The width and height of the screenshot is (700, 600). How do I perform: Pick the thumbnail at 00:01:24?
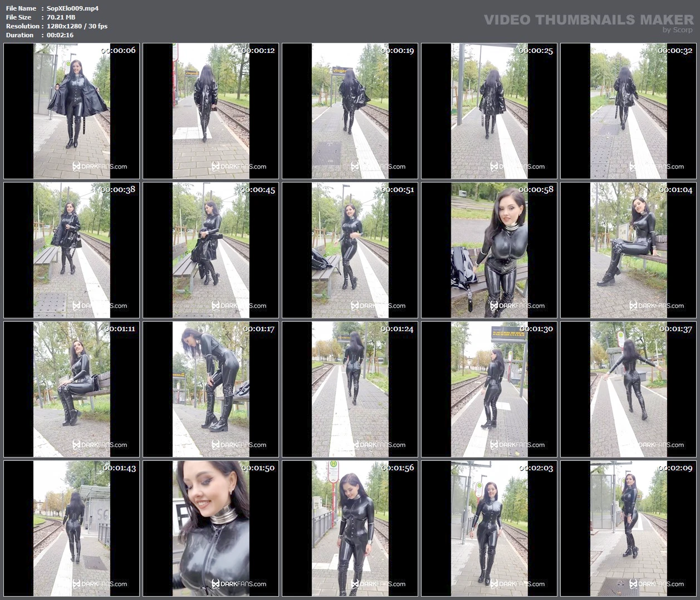(x=350, y=389)
